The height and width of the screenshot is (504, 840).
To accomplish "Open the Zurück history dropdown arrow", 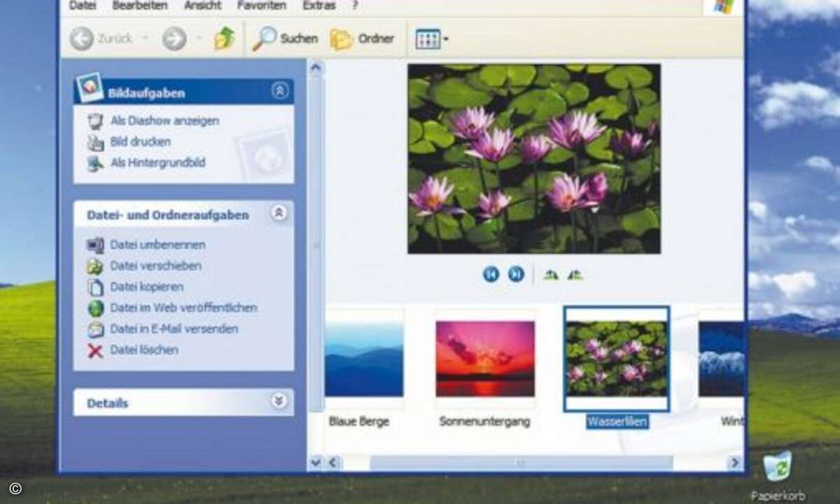I will 146,38.
